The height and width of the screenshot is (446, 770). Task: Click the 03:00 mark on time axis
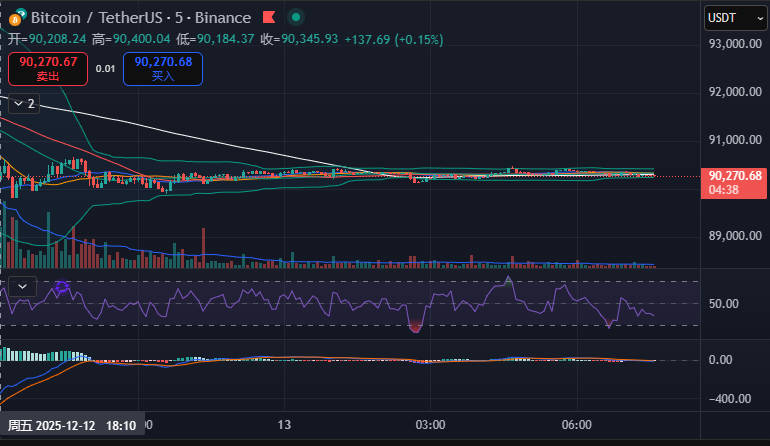pos(430,425)
